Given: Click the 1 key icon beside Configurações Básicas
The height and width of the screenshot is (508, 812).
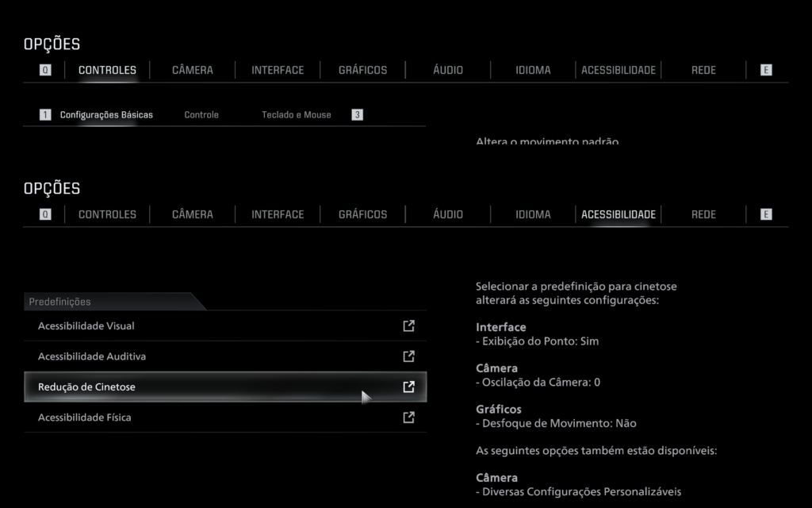Looking at the screenshot, I should (45, 114).
